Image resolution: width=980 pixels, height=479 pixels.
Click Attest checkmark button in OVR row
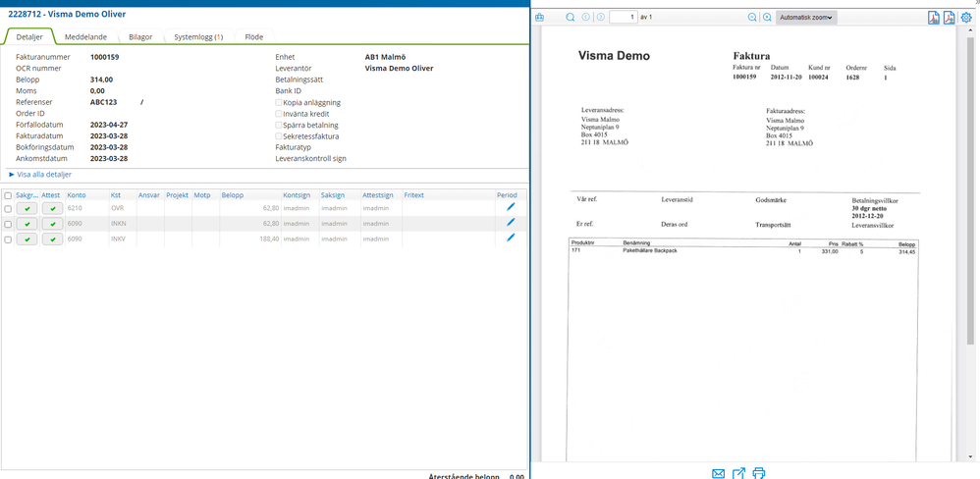pyautogui.click(x=52, y=207)
